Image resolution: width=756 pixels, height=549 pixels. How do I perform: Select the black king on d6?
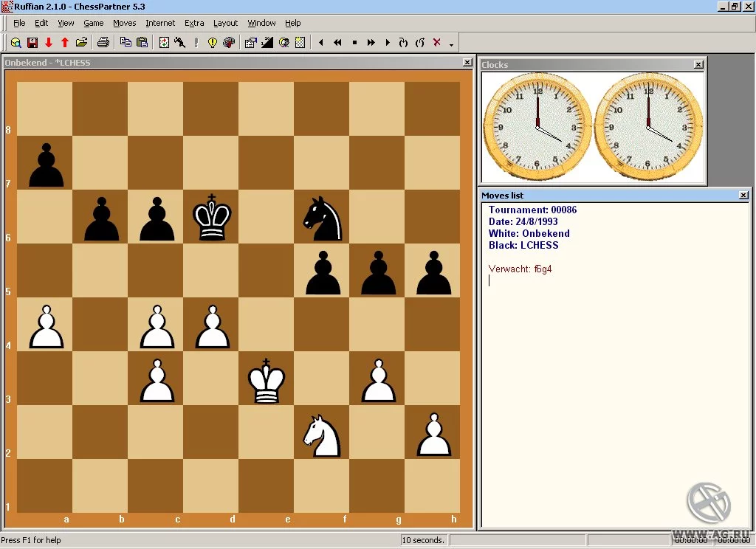click(211, 216)
